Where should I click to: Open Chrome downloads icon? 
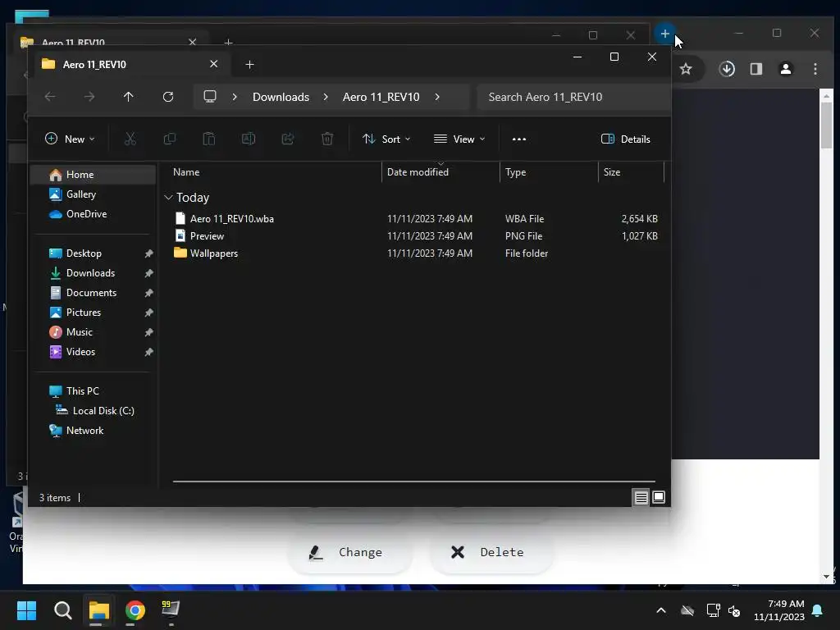727,69
